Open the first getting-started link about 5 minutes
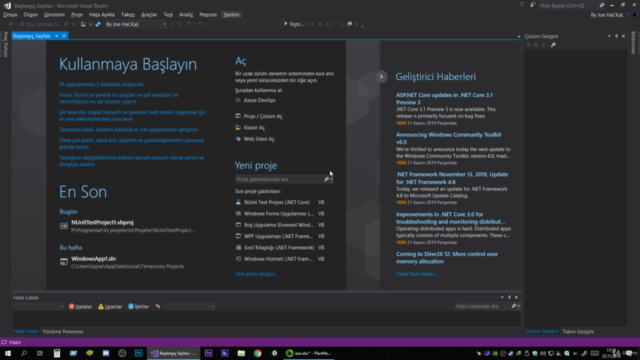The width and height of the screenshot is (640, 360). [x=101, y=84]
